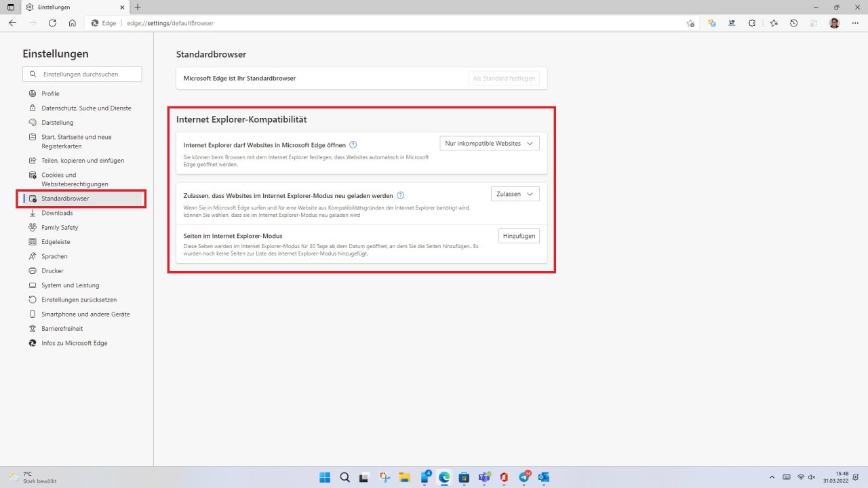Screen dimensions: 868x488
Task: Open browsing History clock icon
Action: (x=794, y=23)
